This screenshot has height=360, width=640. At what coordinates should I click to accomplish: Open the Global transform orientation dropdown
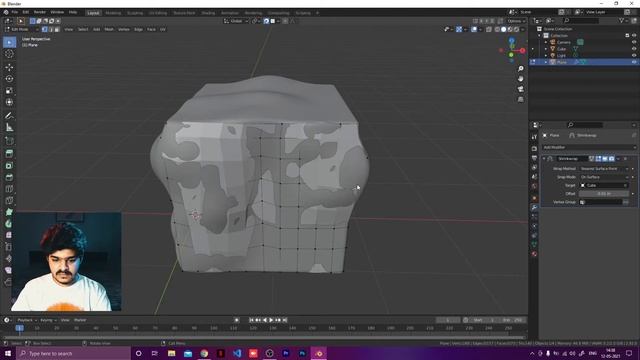click(x=236, y=21)
